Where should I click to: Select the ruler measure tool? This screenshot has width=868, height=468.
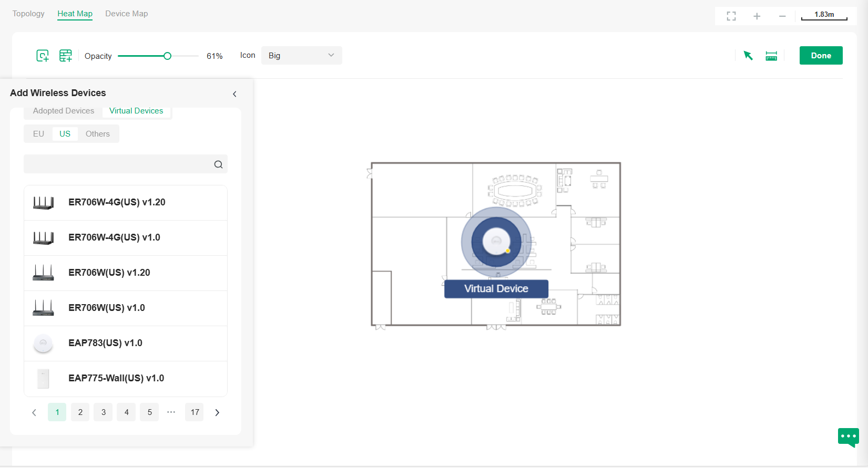[x=771, y=56]
